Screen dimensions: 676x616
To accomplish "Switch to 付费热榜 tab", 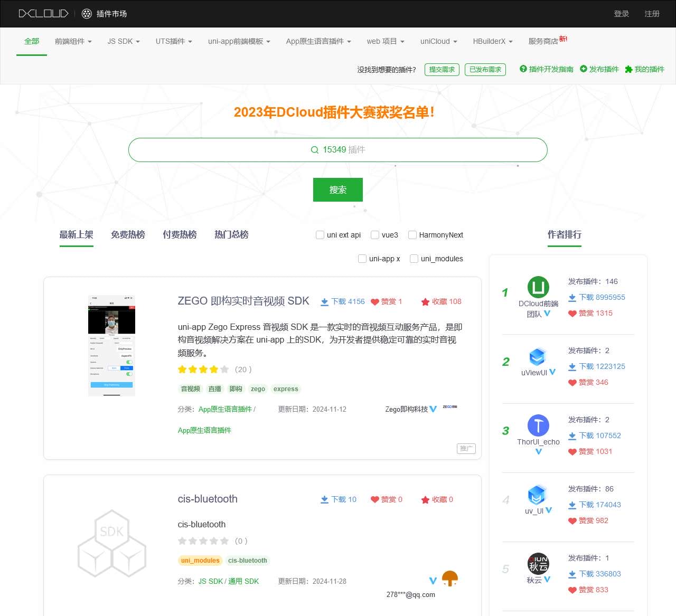I will 180,234.
